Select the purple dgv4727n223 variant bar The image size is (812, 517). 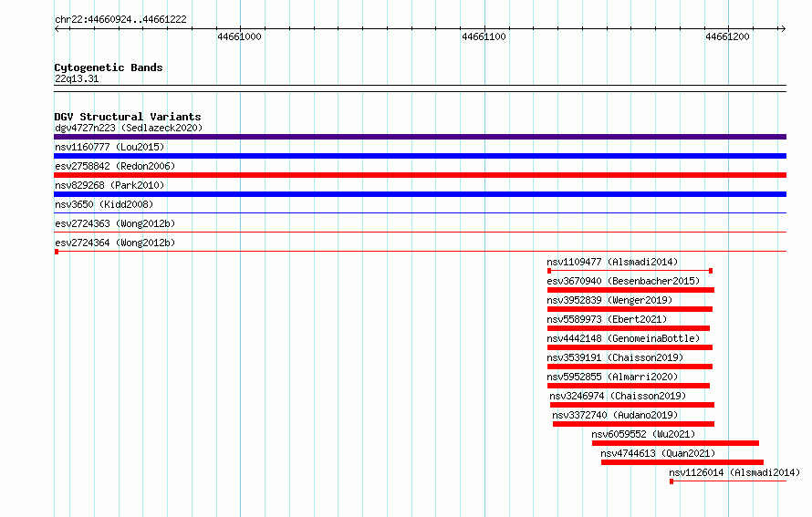point(420,137)
